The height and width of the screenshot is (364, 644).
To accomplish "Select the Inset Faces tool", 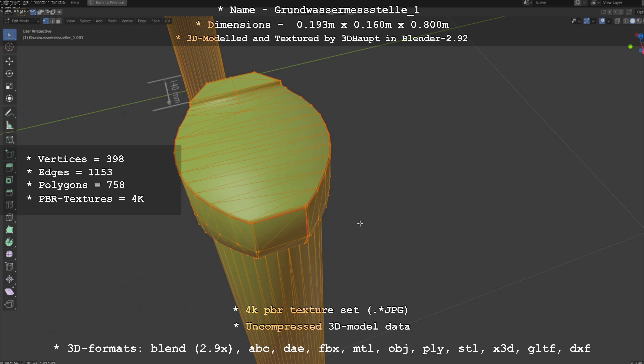I will (x=9, y=180).
